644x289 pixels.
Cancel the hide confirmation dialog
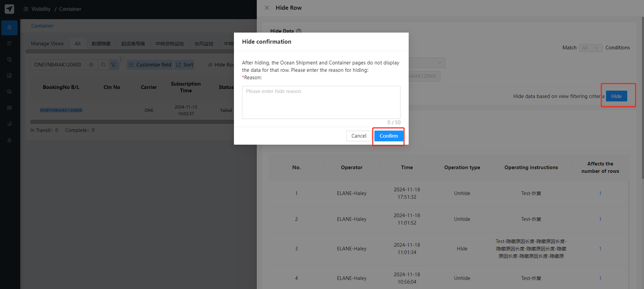click(x=359, y=136)
